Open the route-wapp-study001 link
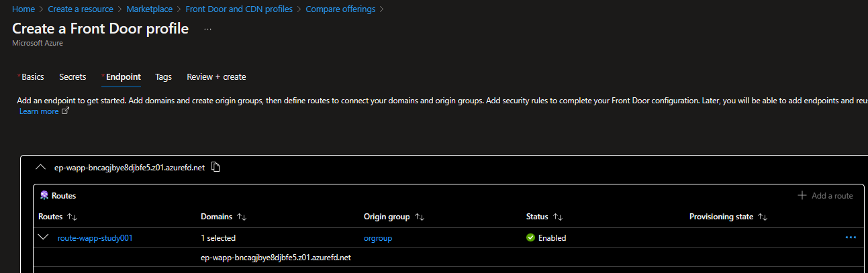 (95, 238)
